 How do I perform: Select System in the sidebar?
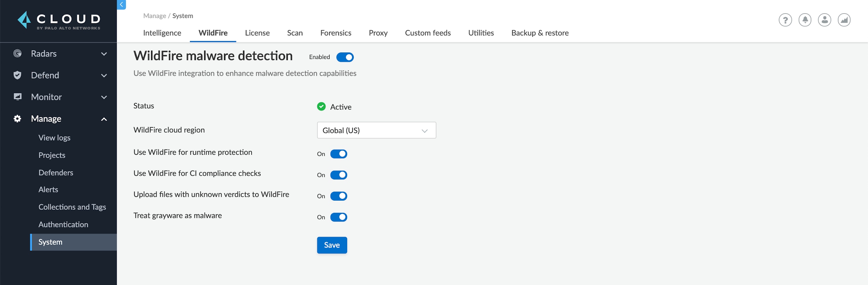click(x=74, y=242)
